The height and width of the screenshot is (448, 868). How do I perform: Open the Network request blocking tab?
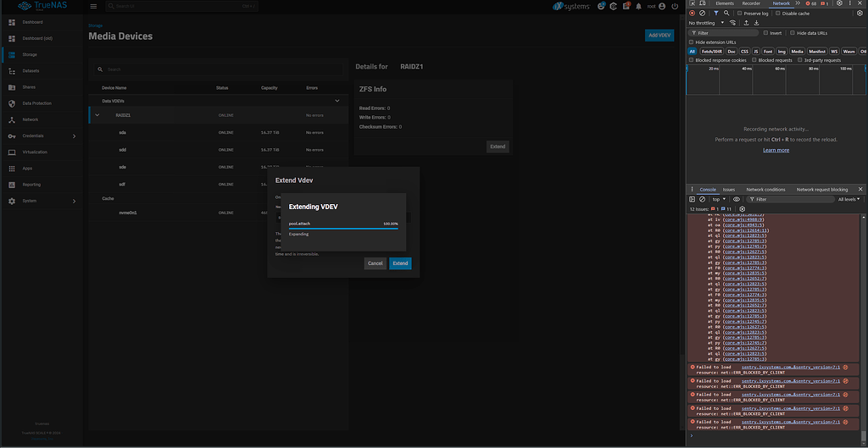point(822,189)
